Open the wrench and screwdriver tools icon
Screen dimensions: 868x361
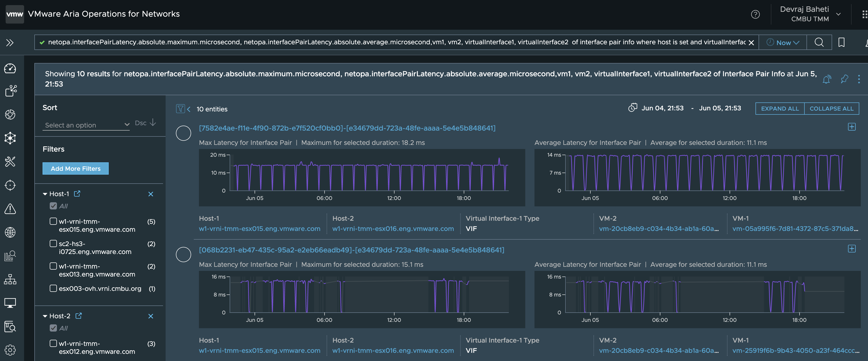tap(10, 162)
